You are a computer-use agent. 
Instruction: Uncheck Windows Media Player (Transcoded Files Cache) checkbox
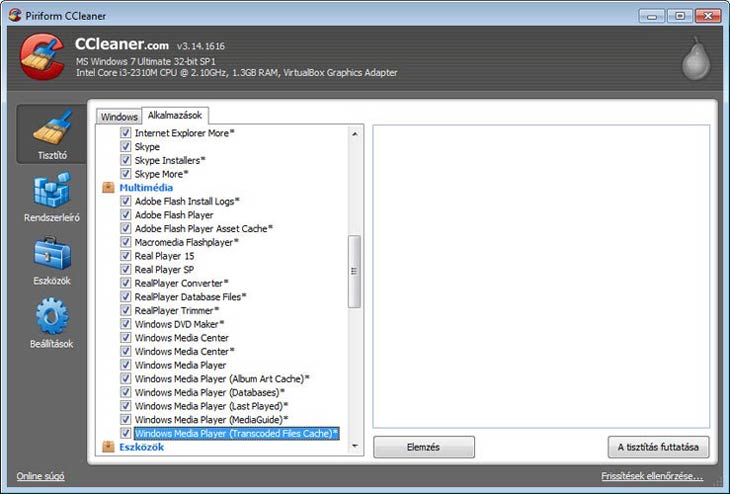(x=125, y=433)
